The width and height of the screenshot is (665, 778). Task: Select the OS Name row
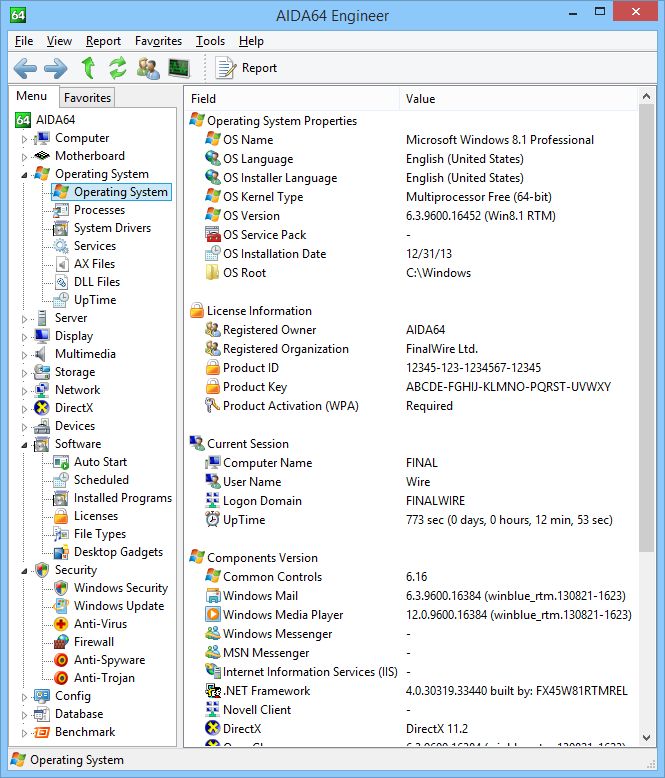[411, 140]
